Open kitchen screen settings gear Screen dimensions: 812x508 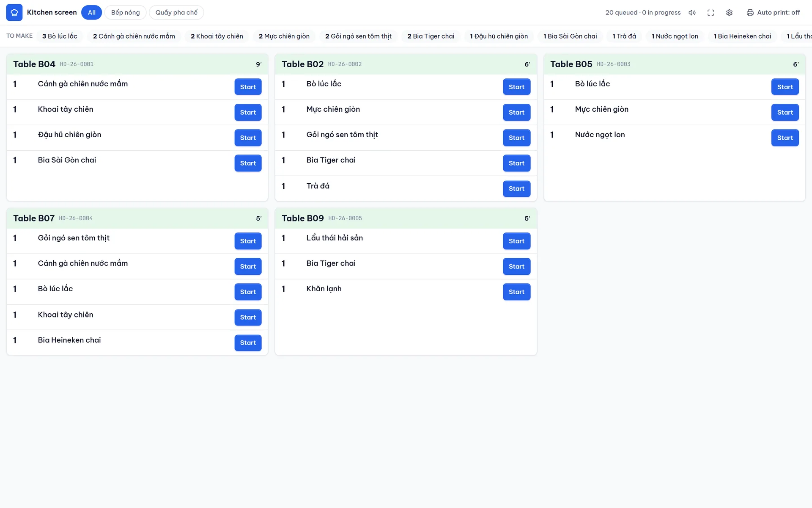[729, 13]
